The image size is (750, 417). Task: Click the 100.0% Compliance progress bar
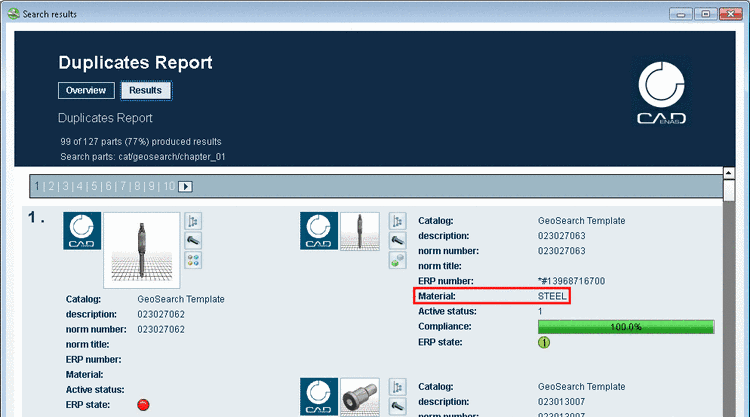click(x=626, y=327)
